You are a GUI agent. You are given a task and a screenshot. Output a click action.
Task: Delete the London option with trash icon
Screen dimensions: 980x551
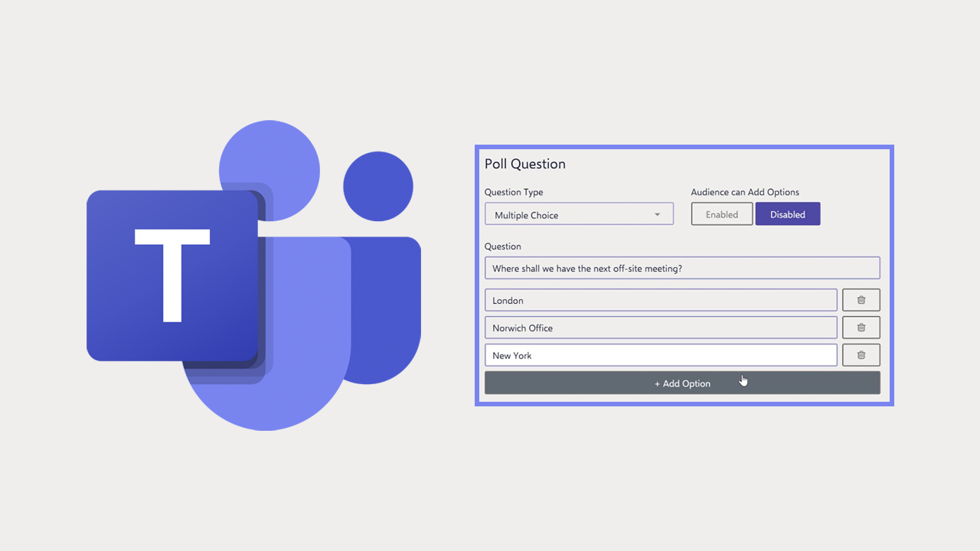click(x=861, y=300)
